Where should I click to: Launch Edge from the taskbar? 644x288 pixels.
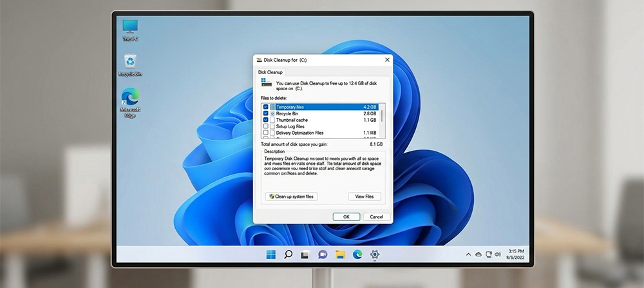tap(357, 254)
